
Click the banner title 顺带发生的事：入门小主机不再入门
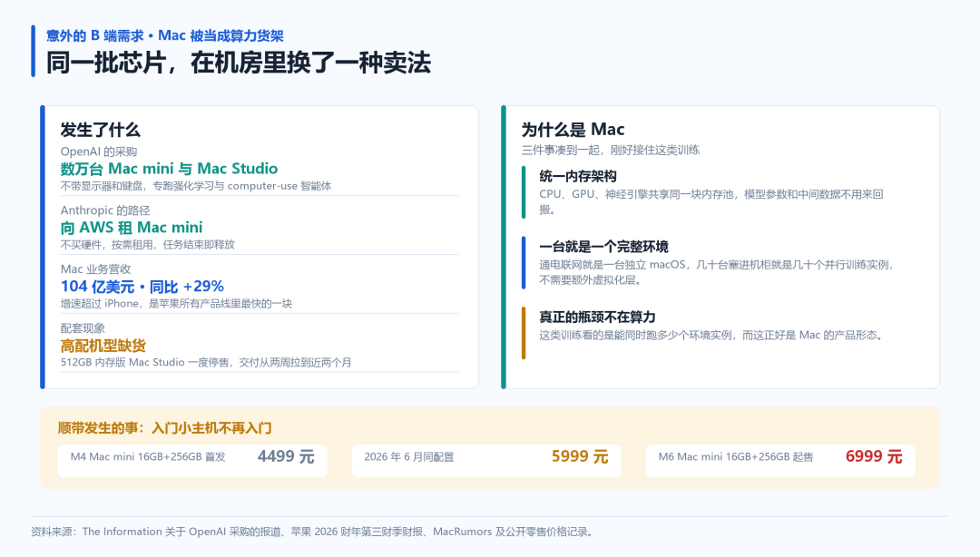click(164, 428)
